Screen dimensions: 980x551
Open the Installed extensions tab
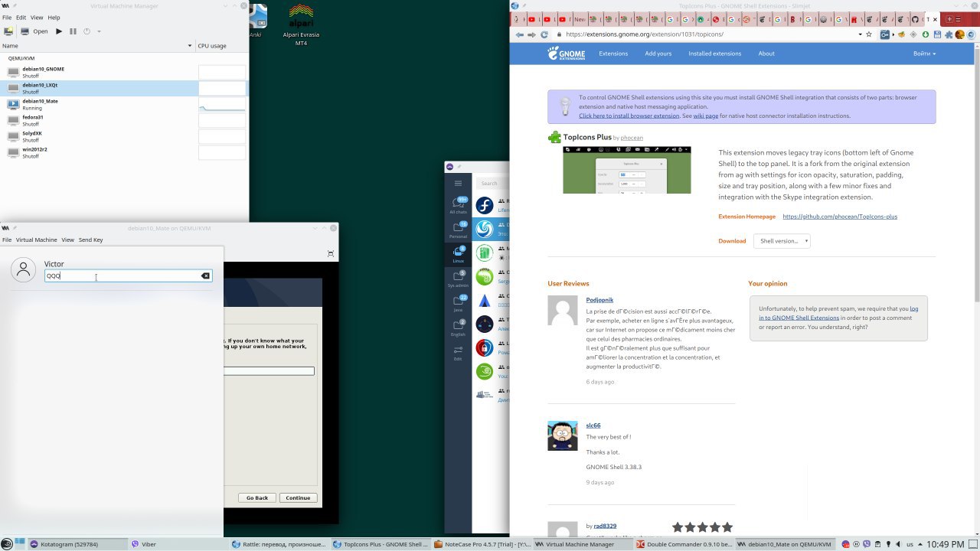click(714, 54)
